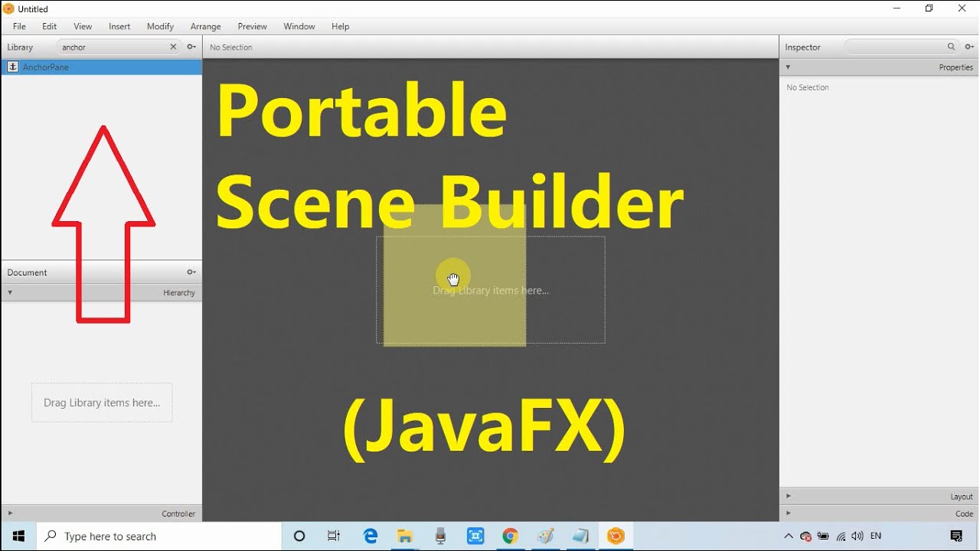Screen dimensions: 980x551
Task: Open the Wi-Fi network tray icon
Action: pos(841,536)
